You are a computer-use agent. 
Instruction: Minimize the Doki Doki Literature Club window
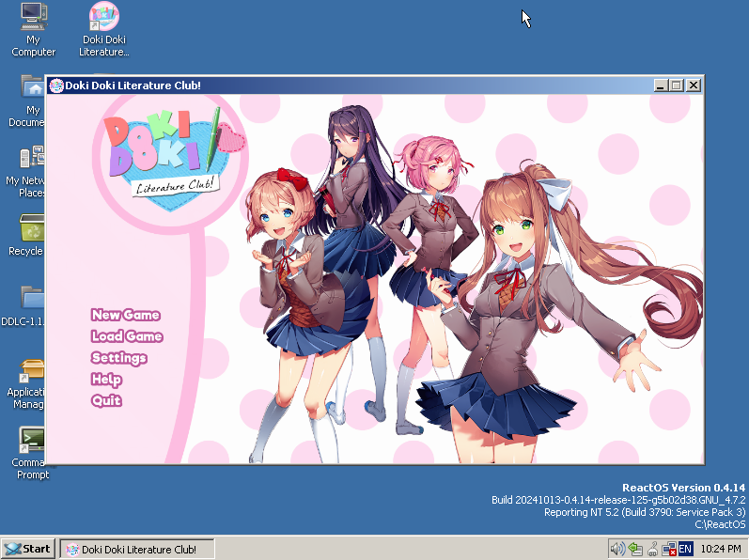pos(660,86)
